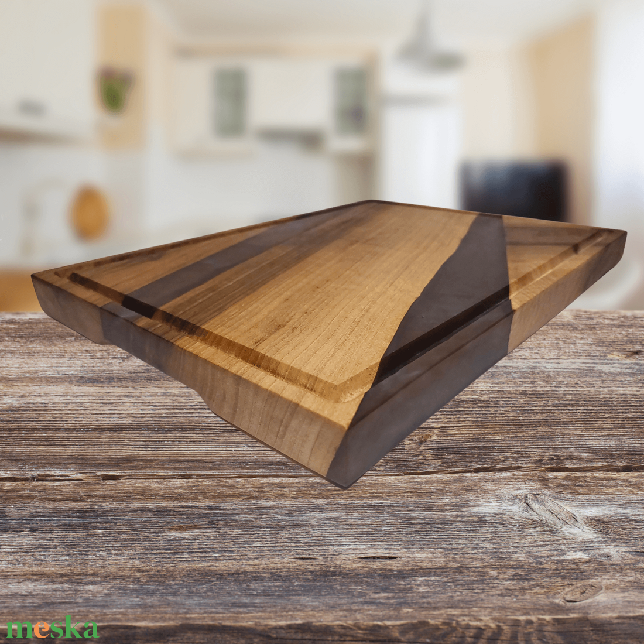Image resolution: width=644 pixels, height=644 pixels.
Task: Click the far back corner of the board
Action: (370, 203)
